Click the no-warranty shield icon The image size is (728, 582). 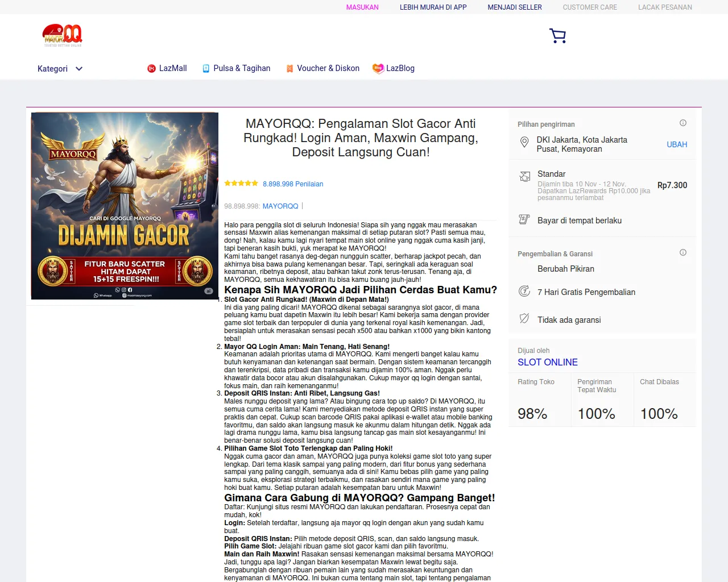pos(524,318)
